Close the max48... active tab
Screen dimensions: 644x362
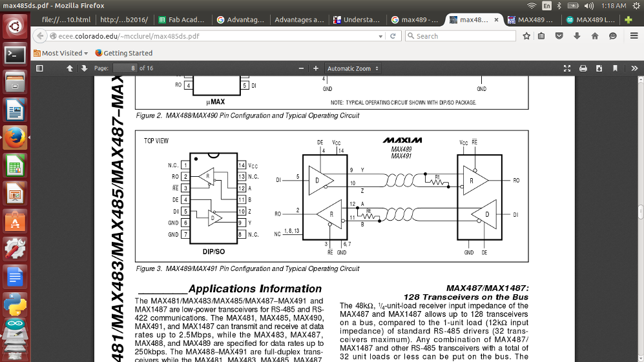click(x=496, y=20)
